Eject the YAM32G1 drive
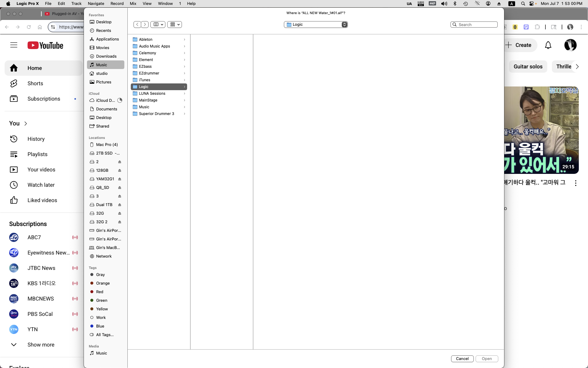Image resolution: width=588 pixels, height=368 pixels. (x=120, y=179)
